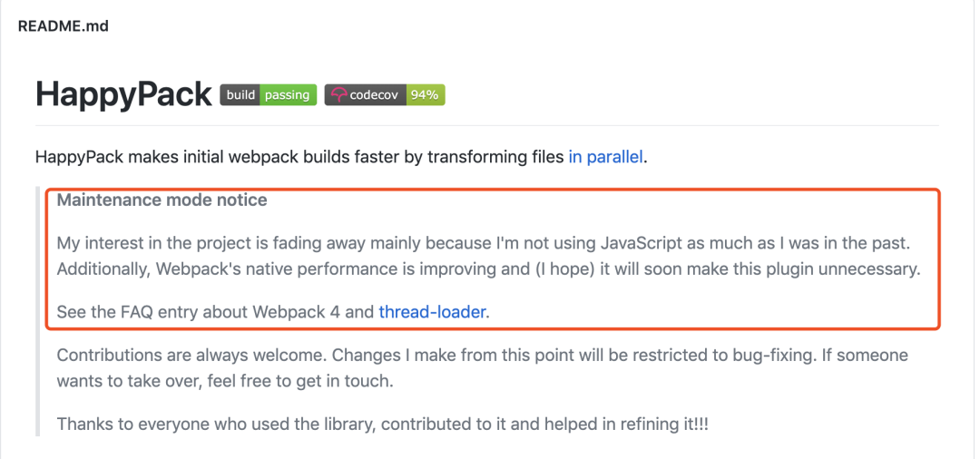Click the "Thanks to everyone" closing line
This screenshot has width=980, height=459.
(381, 424)
